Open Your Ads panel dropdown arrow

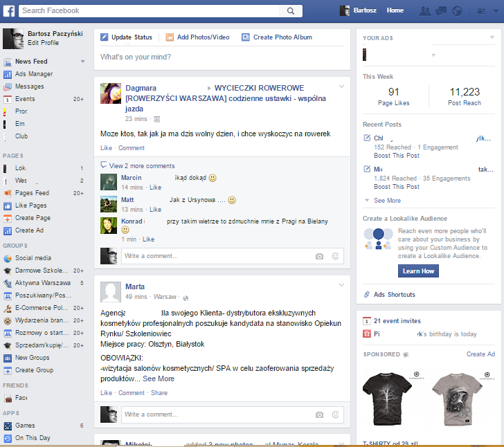(x=492, y=37)
